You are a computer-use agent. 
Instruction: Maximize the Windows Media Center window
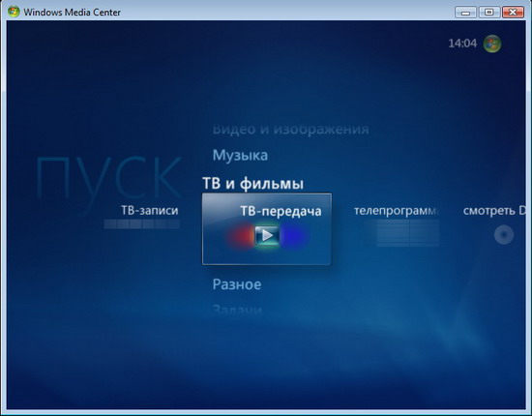coord(488,13)
